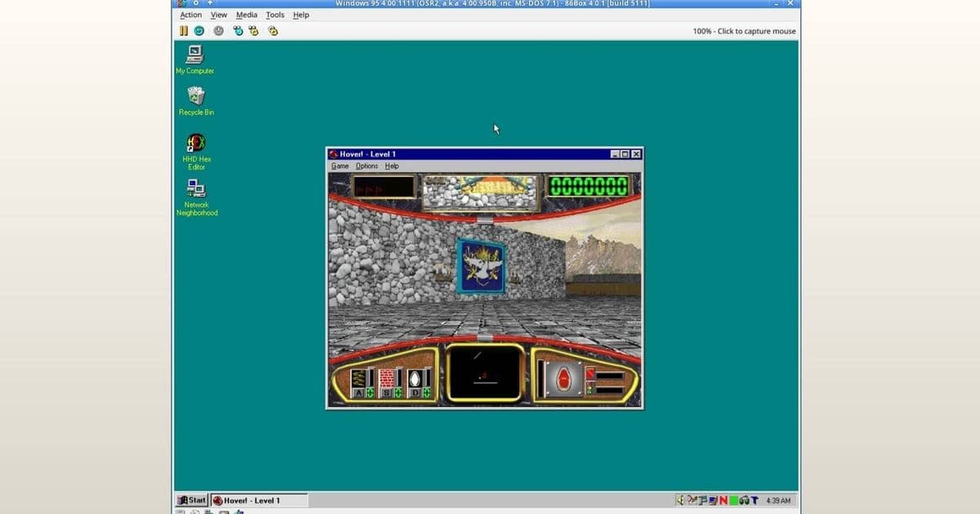
Task: Minimize the Hover! game window
Action: click(616, 154)
